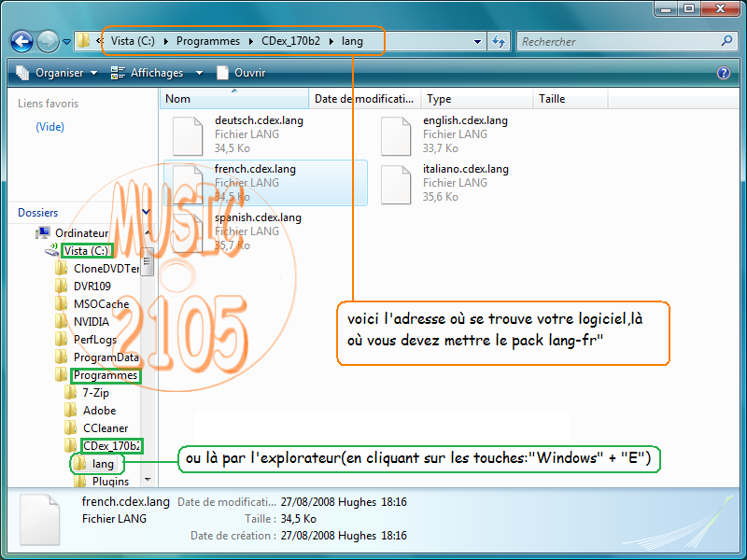747x560 pixels.
Task: Select the spanish.cdex.lang file name
Action: coord(258,217)
